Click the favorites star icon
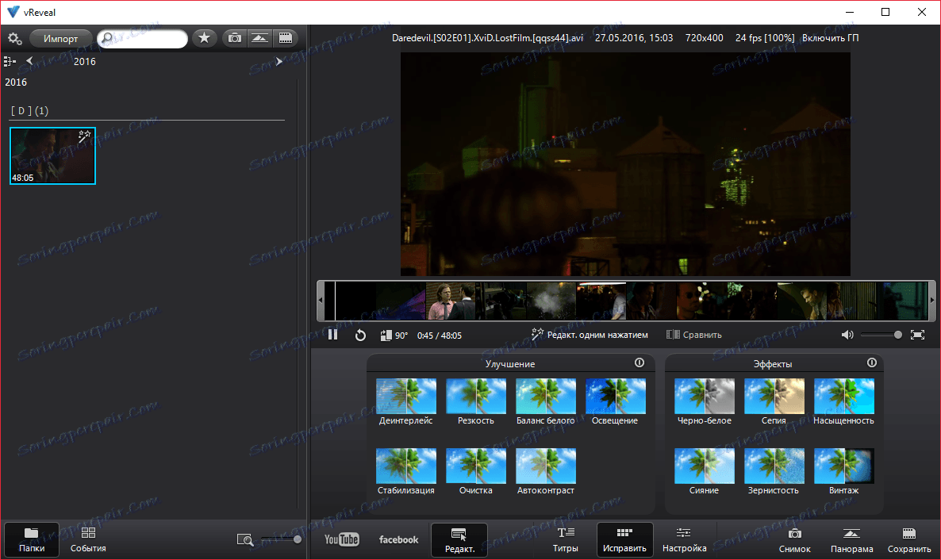Screen dimensions: 941x560 [x=204, y=38]
